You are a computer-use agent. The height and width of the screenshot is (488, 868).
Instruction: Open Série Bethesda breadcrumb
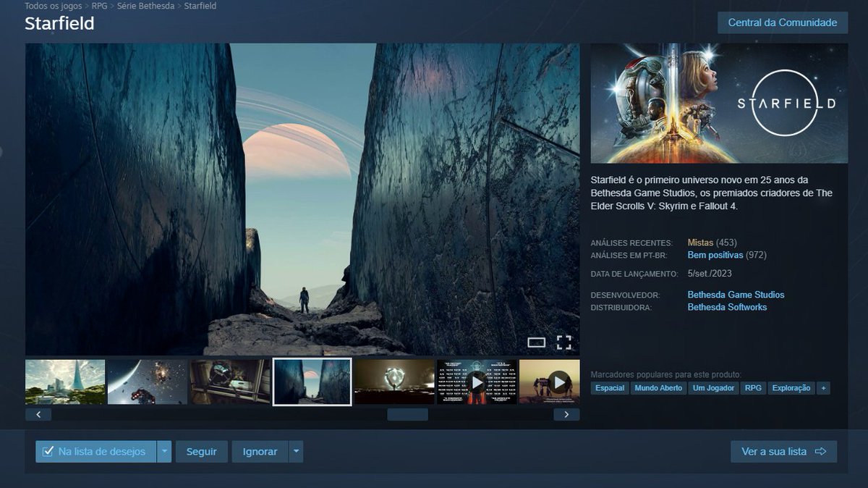pos(145,6)
